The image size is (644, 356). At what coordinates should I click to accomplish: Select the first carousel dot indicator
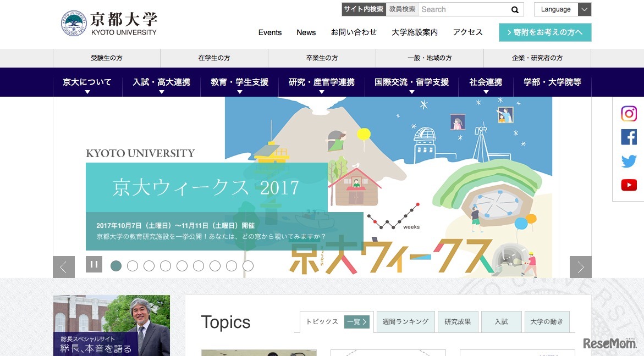point(116,265)
